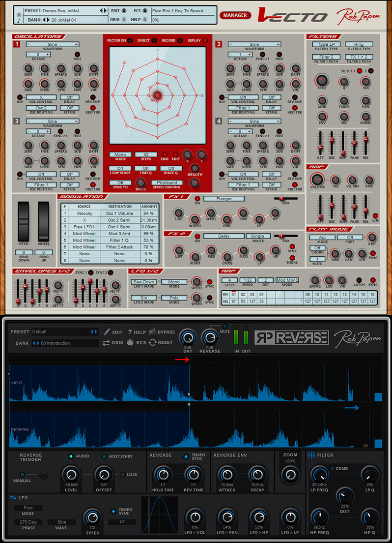Open the Mod Mono arp mode menu
This screenshot has height=543, width=392.
(287, 280)
